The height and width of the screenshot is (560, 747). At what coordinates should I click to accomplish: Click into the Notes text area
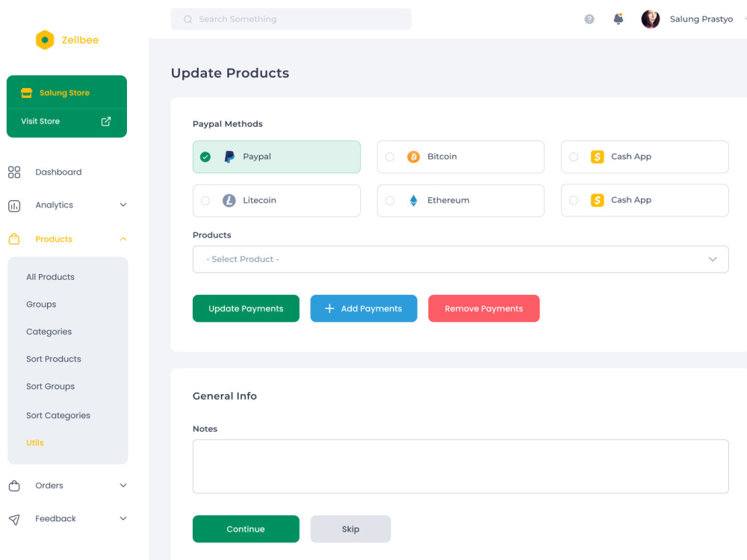pos(461,466)
